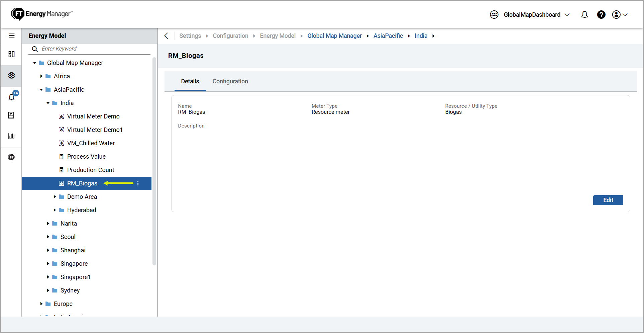Select Production Count in tree
The image size is (644, 333).
[91, 170]
